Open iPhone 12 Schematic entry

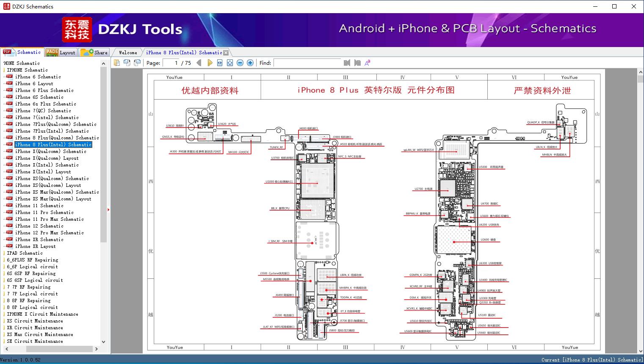(39, 226)
